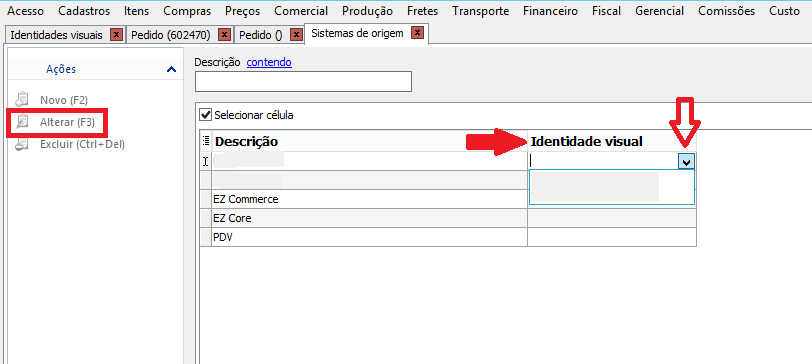Open the Financeiro menu
The image size is (812, 364).
[550, 11]
